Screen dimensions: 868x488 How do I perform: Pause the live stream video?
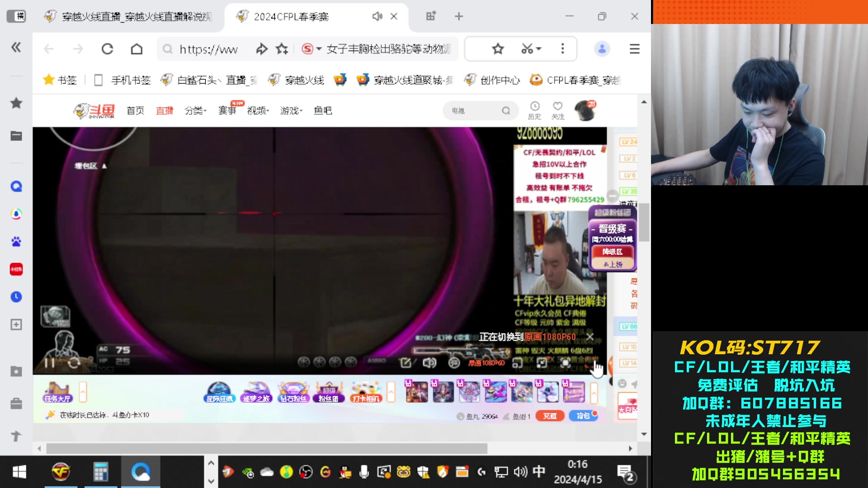(50, 363)
